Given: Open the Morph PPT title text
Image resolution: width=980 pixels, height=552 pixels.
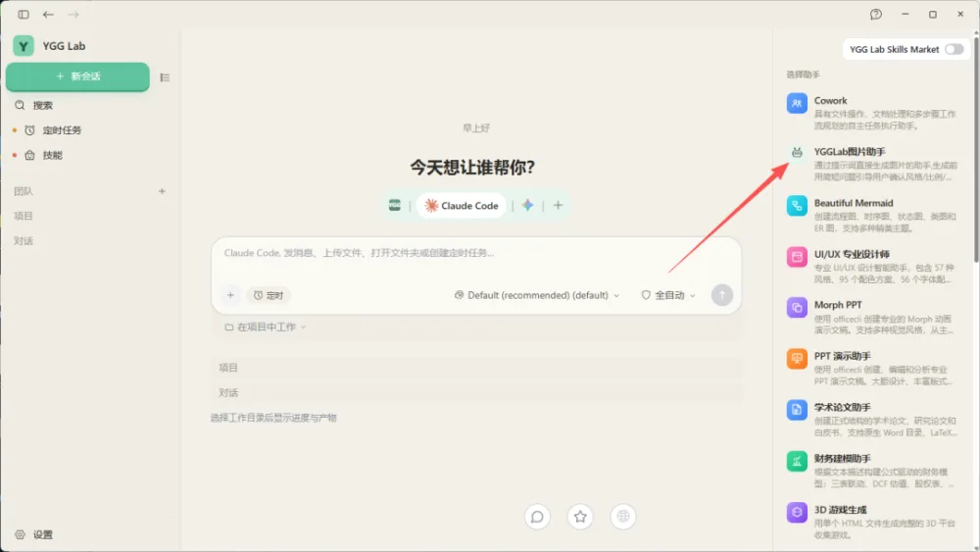Looking at the screenshot, I should [x=838, y=305].
